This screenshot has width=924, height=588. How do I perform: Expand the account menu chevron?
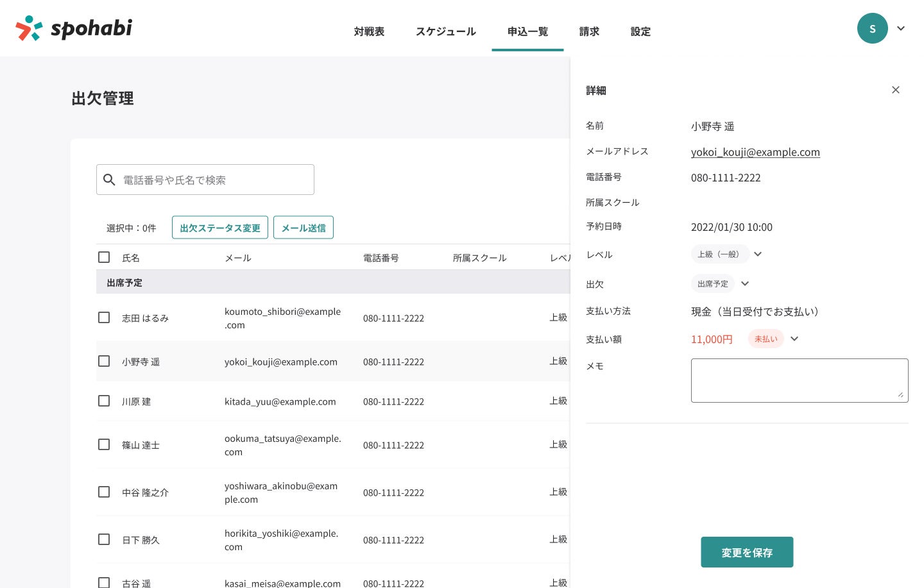(x=901, y=28)
